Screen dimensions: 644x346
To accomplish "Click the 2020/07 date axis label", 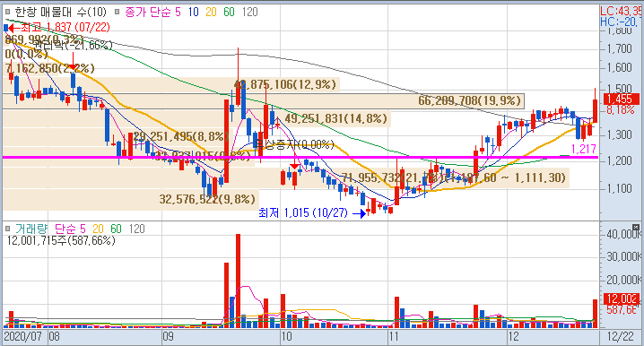I will coord(22,336).
